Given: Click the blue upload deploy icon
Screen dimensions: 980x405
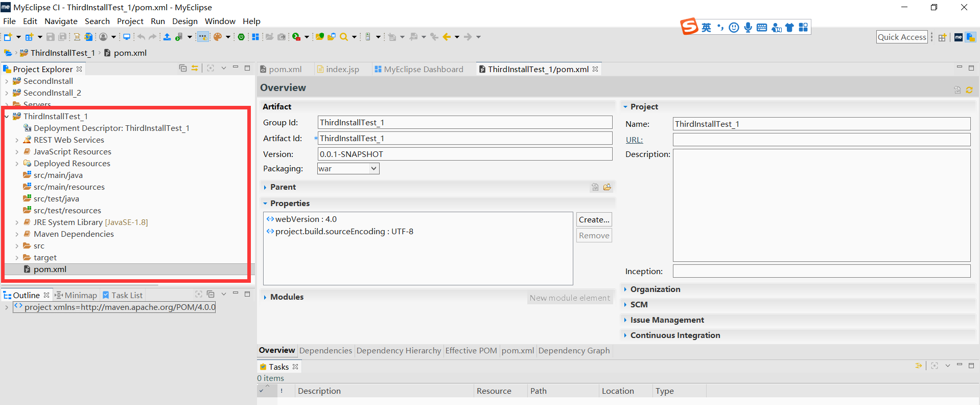Looking at the screenshot, I should point(167,37).
